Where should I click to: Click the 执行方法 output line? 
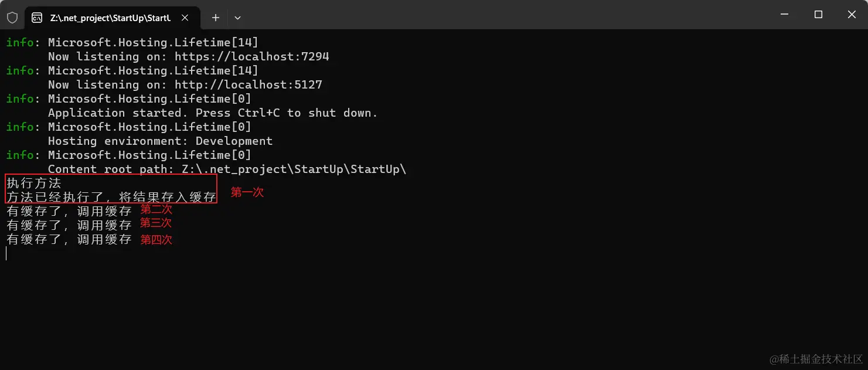tap(34, 184)
